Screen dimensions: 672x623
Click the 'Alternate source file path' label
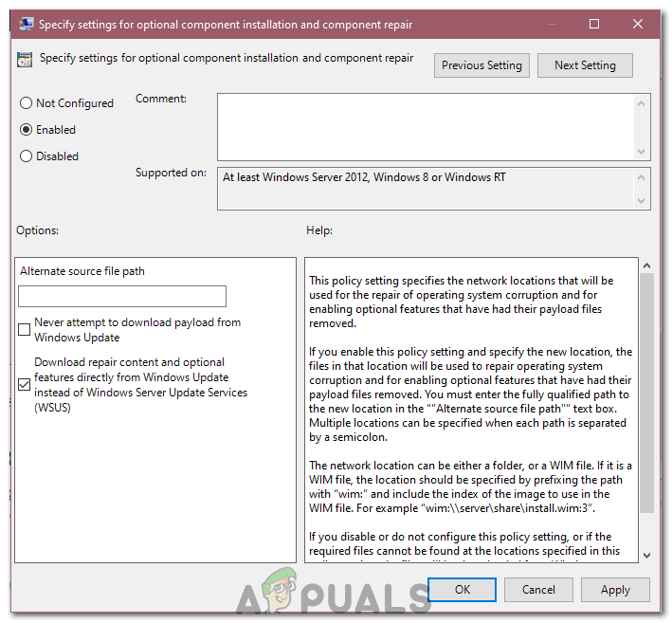tap(82, 271)
